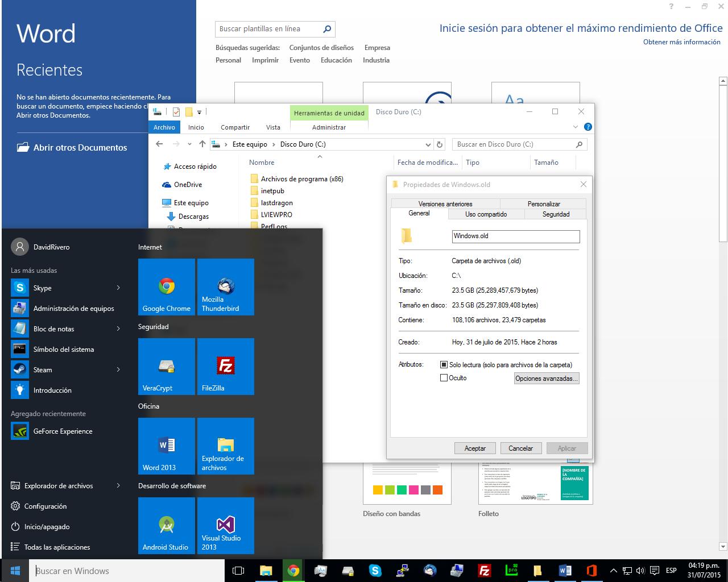This screenshot has height=582, width=728.
Task: Click Skype icon in the taskbar
Action: [375, 571]
